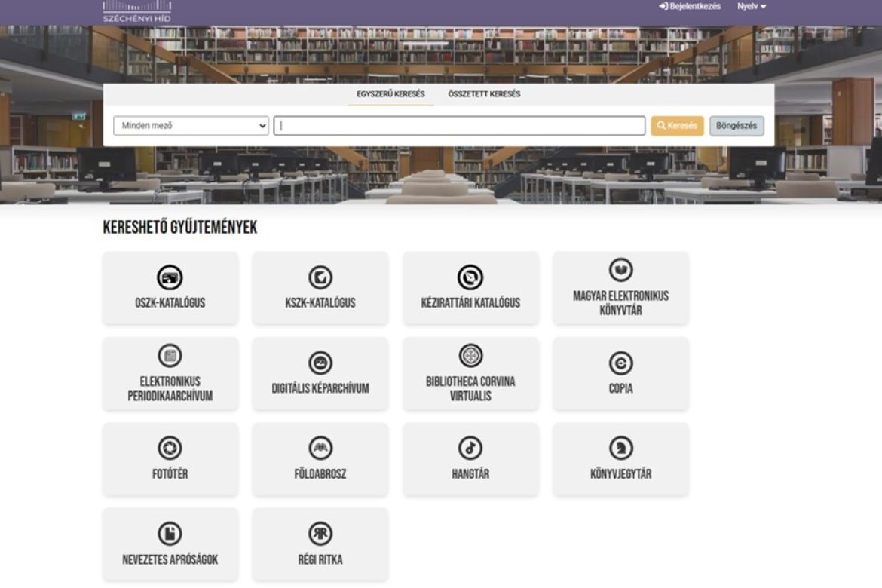Click the BIBLIOTHECA CORVINA VIRTUALIS label text
Viewport: 882px width, 588px height.
pyautogui.click(x=470, y=388)
